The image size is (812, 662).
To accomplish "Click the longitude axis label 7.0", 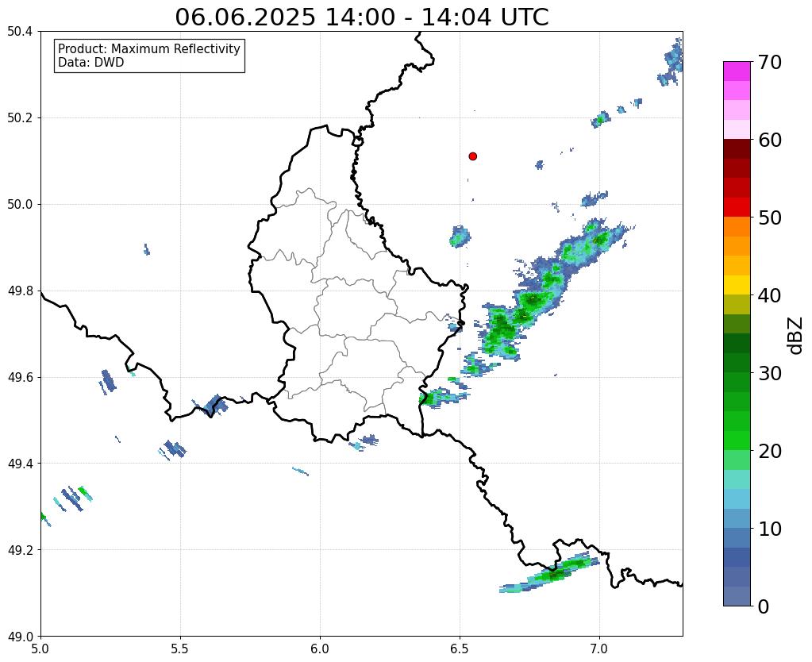I will (x=599, y=649).
